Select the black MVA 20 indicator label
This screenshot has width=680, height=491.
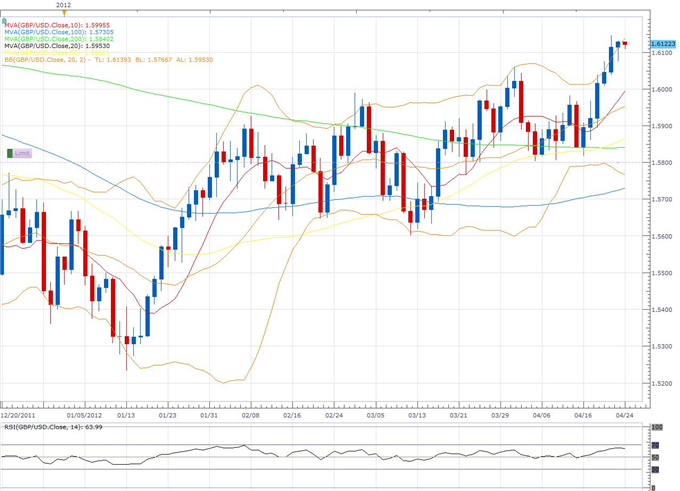[55, 46]
